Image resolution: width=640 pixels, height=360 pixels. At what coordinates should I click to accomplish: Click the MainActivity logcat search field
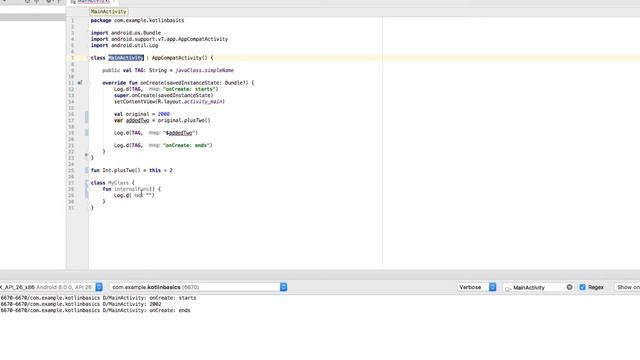[x=538, y=287]
